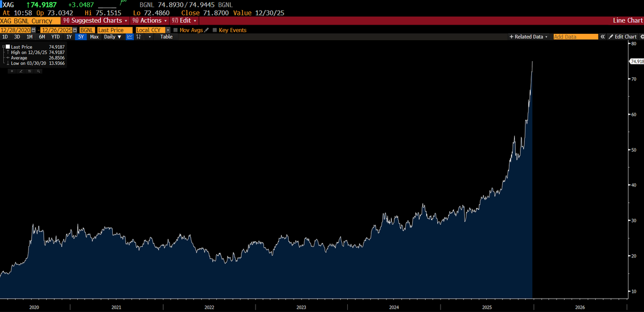Open end date calendar icon beside 12/26/2025

click(x=75, y=30)
